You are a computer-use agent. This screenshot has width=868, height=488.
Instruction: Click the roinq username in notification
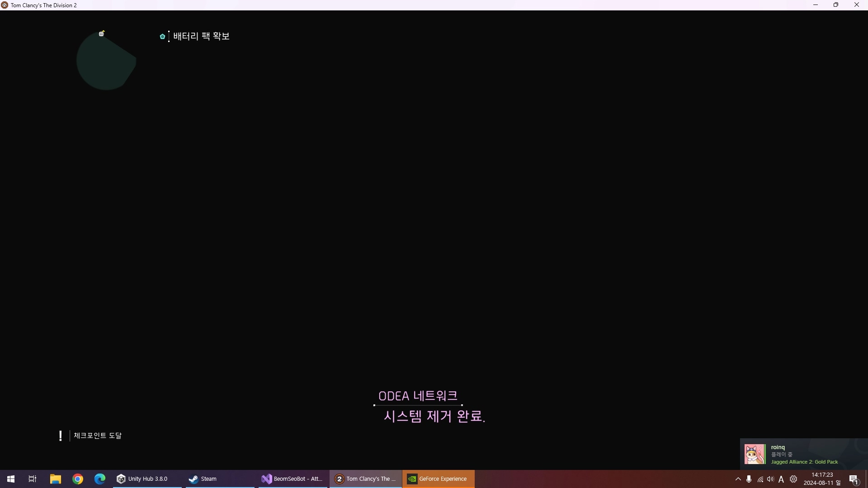click(778, 447)
